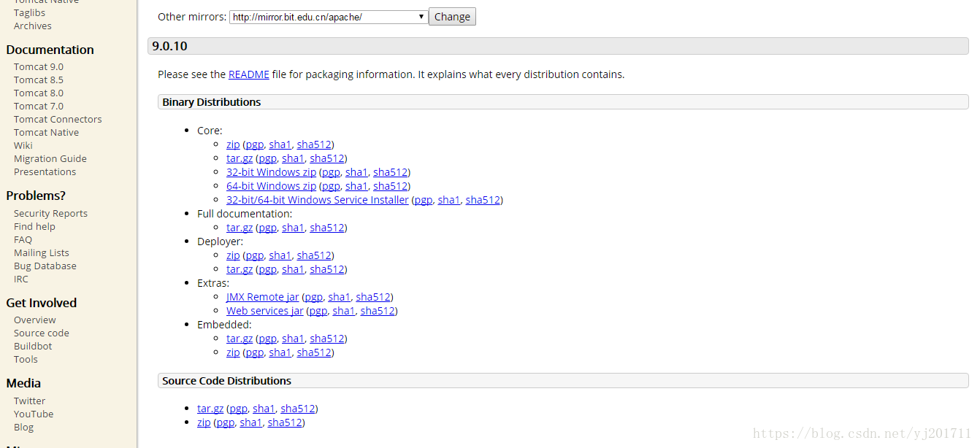Download the Embedded tar.gz
Image resolution: width=980 pixels, height=448 pixels.
point(240,339)
